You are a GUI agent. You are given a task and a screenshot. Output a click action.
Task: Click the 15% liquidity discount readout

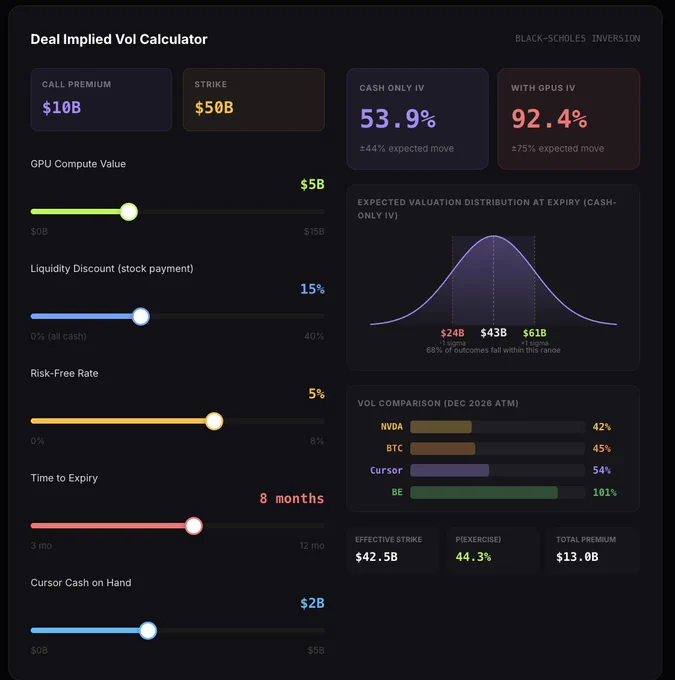(312, 289)
